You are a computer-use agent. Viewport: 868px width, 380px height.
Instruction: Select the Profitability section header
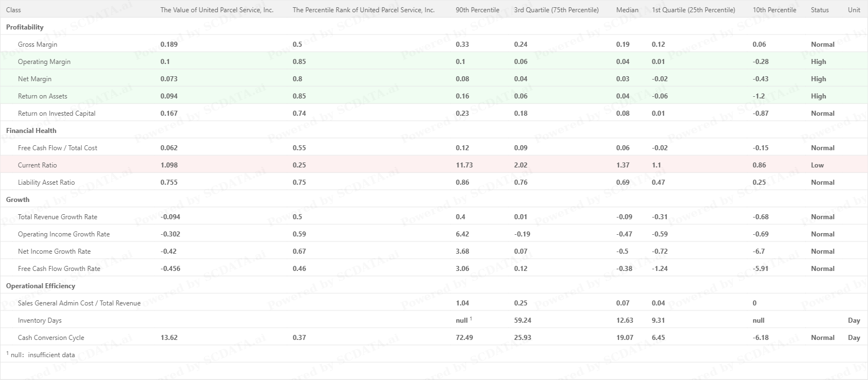point(24,27)
